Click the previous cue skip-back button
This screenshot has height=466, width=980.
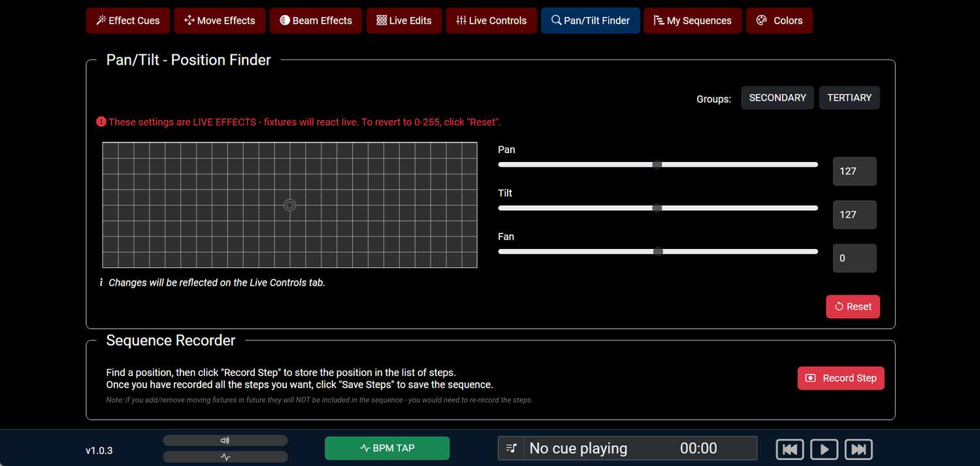click(789, 449)
